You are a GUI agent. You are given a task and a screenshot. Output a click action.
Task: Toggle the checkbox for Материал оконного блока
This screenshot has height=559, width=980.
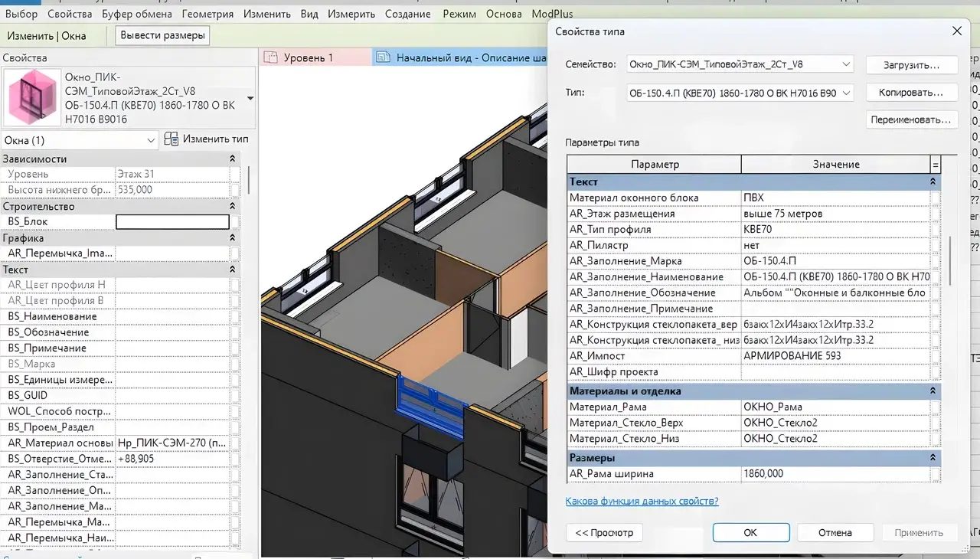[x=936, y=198]
